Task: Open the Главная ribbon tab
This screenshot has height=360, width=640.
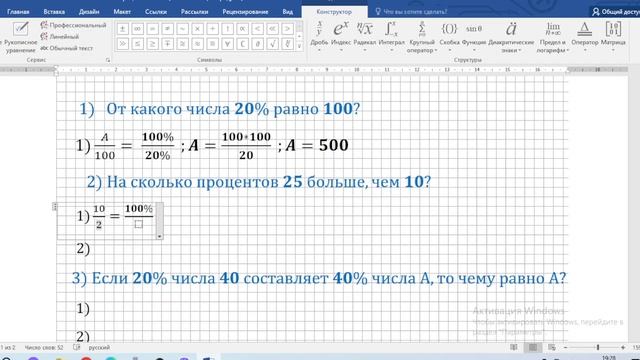Action: pyautogui.click(x=18, y=12)
